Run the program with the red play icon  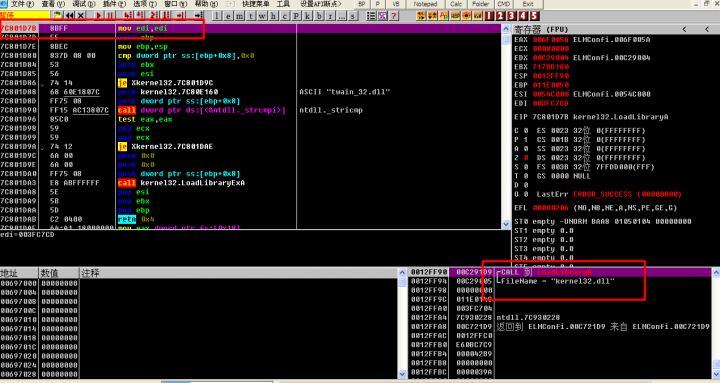pyautogui.click(x=99, y=16)
